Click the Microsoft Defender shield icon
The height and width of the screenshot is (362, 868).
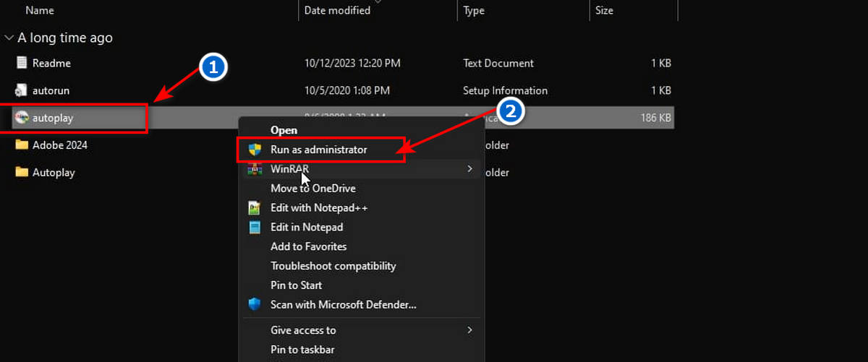click(254, 304)
